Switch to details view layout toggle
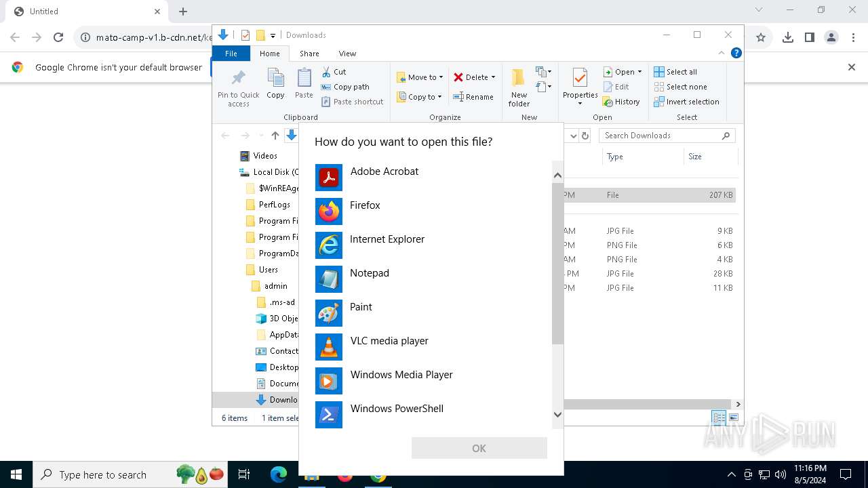The width and height of the screenshot is (868, 488). click(x=719, y=418)
